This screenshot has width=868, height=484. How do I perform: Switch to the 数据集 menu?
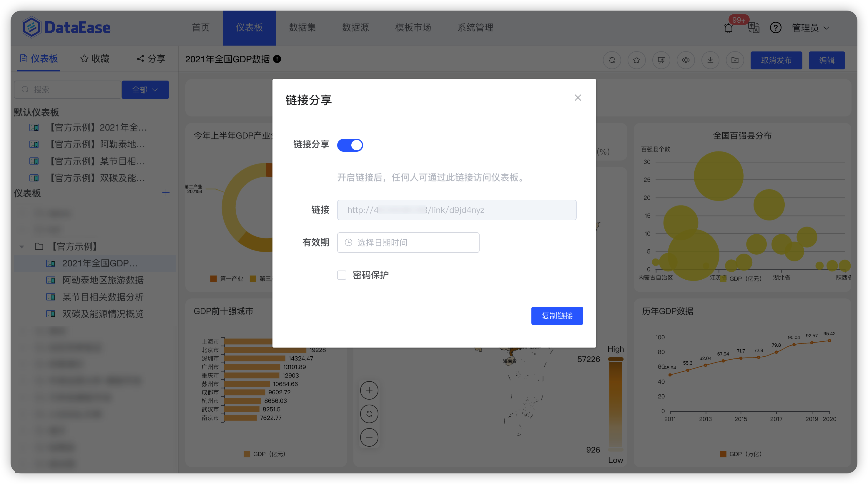pos(302,28)
